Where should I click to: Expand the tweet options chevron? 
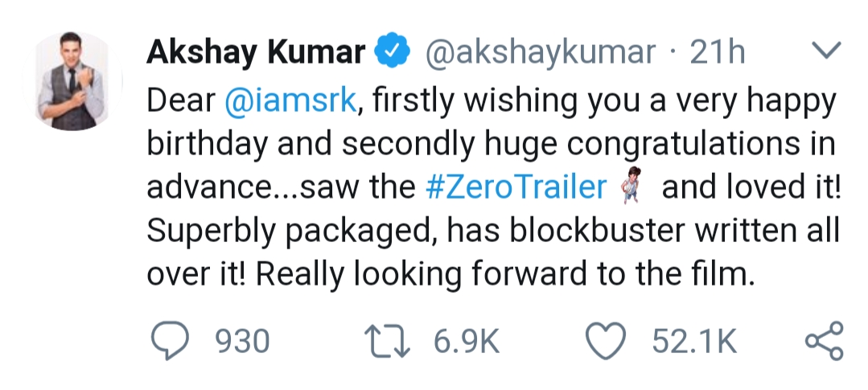826,50
